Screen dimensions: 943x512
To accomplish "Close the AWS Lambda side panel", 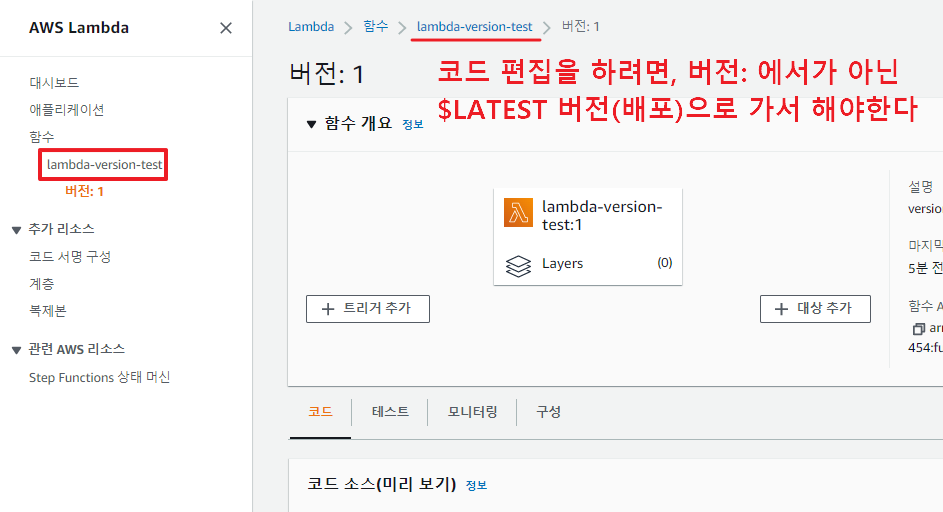I will pos(226,28).
